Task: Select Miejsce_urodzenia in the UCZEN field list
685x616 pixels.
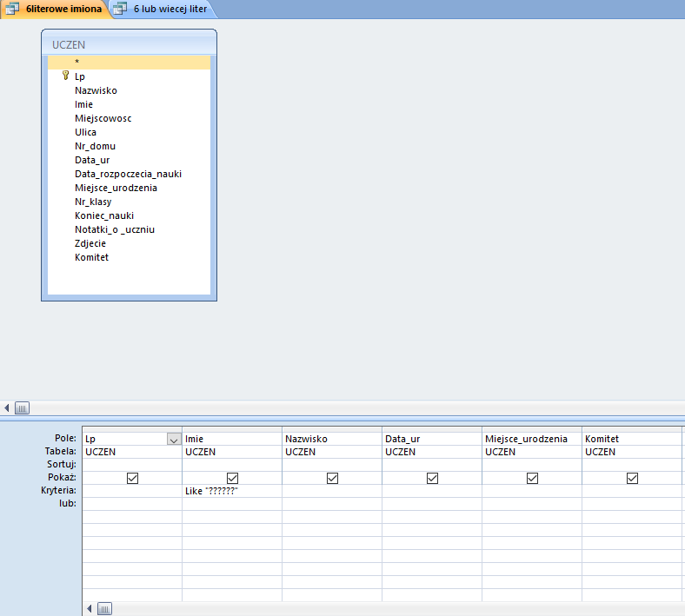Action: 116,188
